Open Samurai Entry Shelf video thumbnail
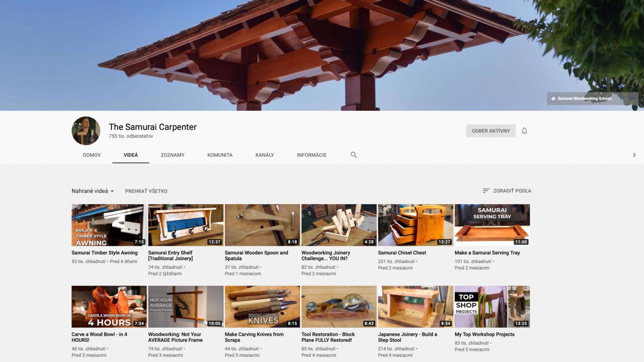Screen dimensions: 644x362 click(186, 225)
